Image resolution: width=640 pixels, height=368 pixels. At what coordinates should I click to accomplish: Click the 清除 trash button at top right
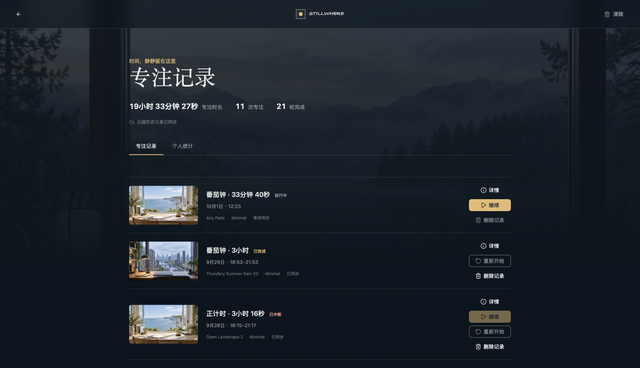613,14
